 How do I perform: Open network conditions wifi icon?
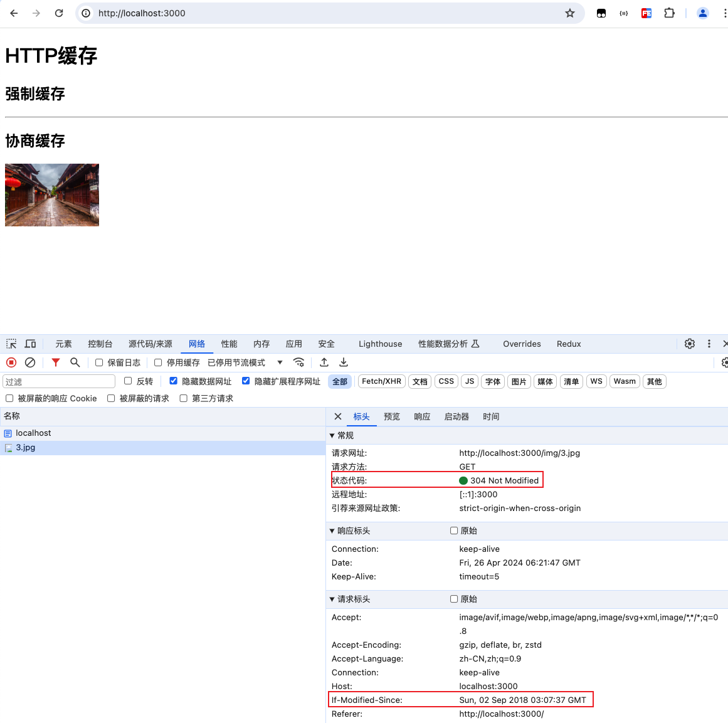pos(298,362)
